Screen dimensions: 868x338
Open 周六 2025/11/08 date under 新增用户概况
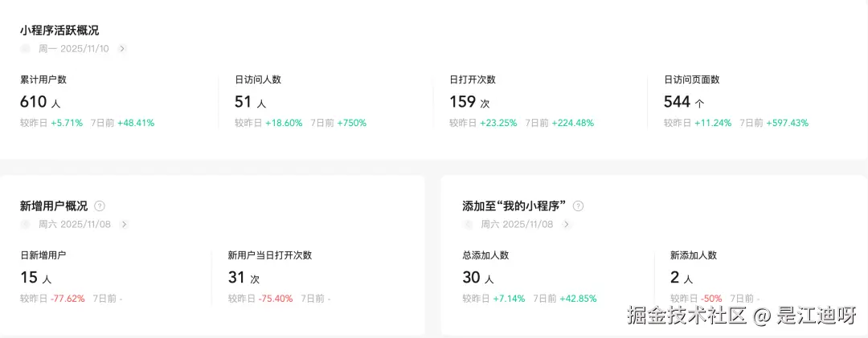pyautogui.click(x=75, y=225)
